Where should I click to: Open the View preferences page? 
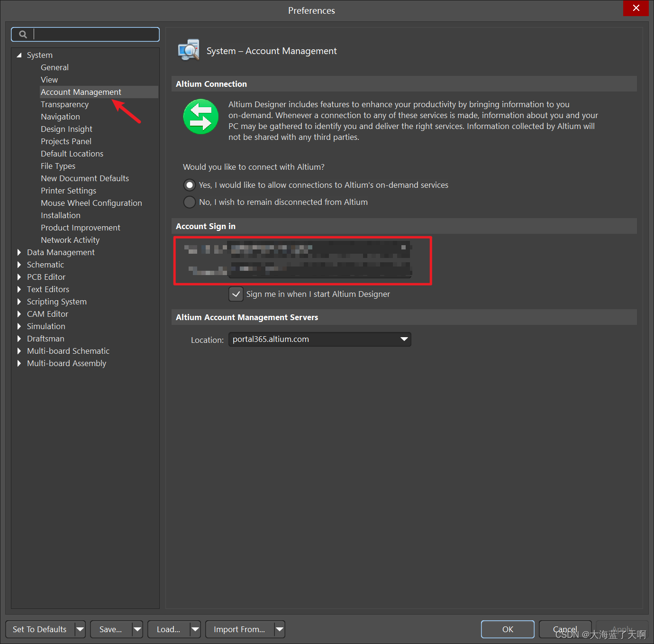point(49,80)
